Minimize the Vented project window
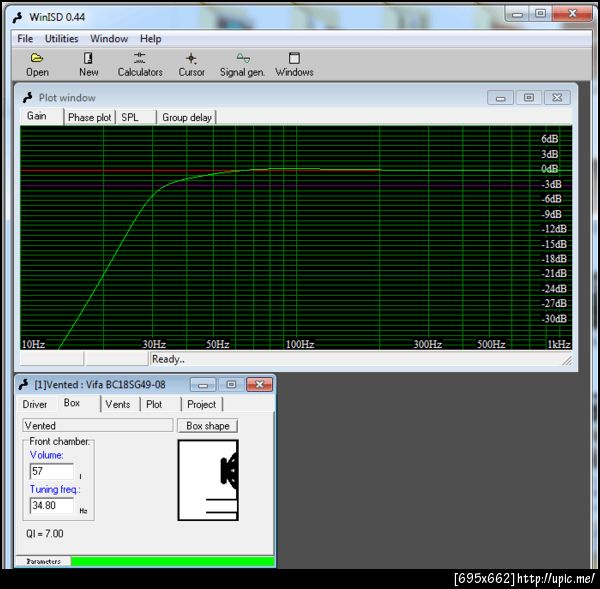 (x=203, y=385)
